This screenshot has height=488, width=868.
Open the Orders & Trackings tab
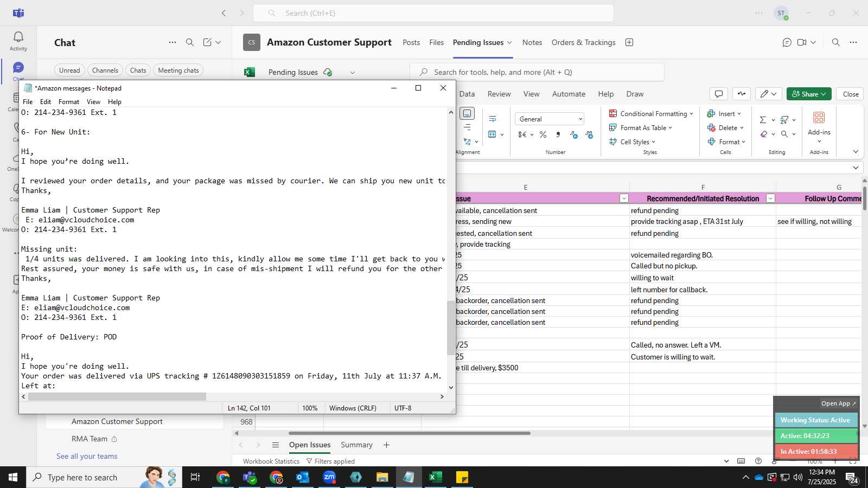(583, 42)
